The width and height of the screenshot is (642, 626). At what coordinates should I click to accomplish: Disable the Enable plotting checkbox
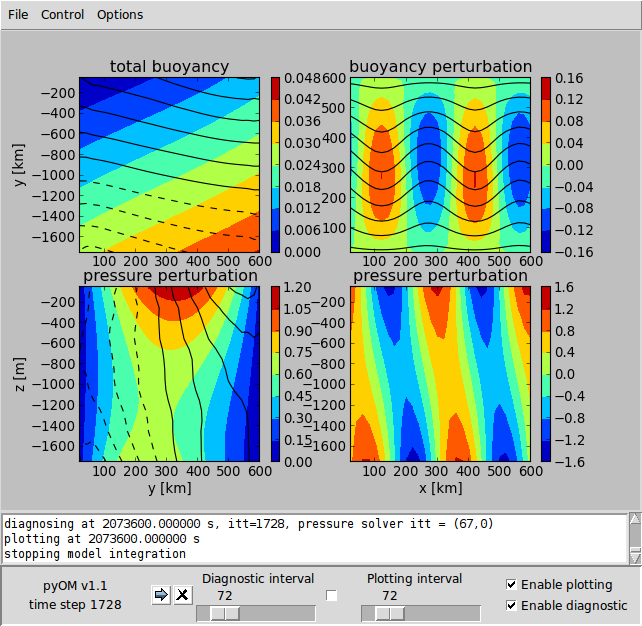tap(512, 585)
